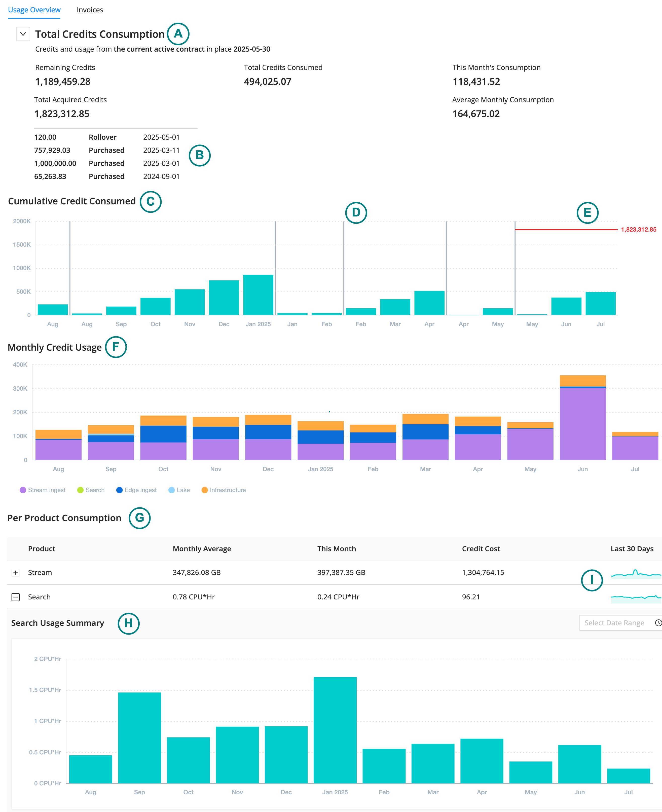Click the Search Last 30 Days sparkline
This screenshot has width=662, height=812.
(x=636, y=598)
